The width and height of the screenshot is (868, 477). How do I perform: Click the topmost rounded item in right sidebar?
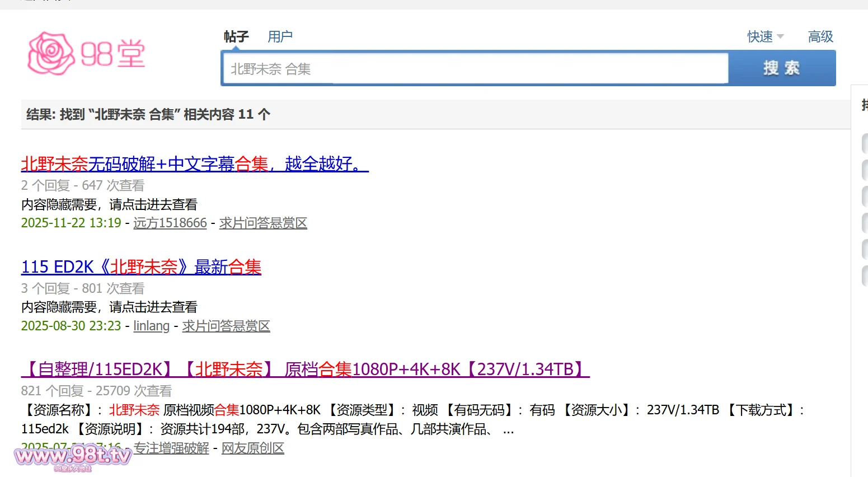[865, 144]
